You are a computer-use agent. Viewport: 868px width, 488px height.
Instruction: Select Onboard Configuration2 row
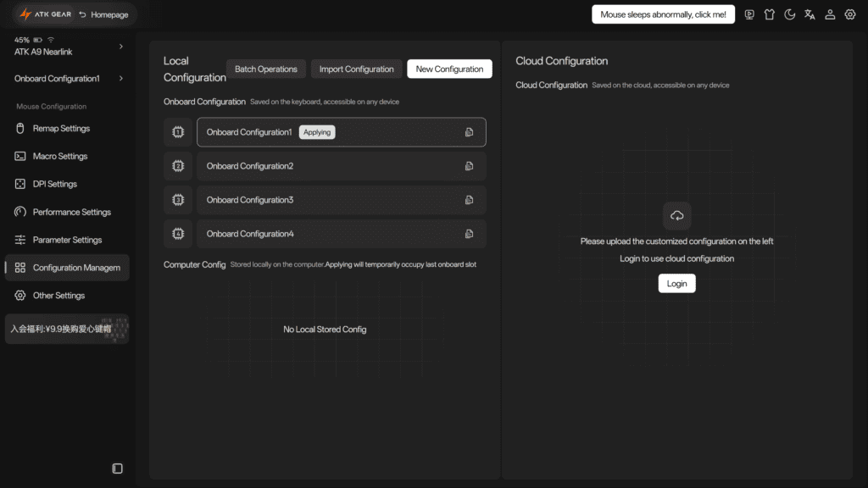tap(341, 166)
